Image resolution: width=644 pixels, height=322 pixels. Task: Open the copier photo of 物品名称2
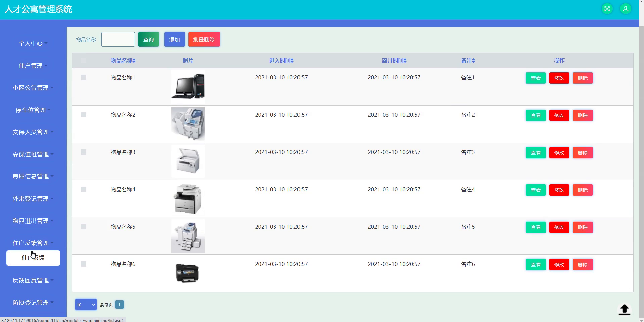188,124
